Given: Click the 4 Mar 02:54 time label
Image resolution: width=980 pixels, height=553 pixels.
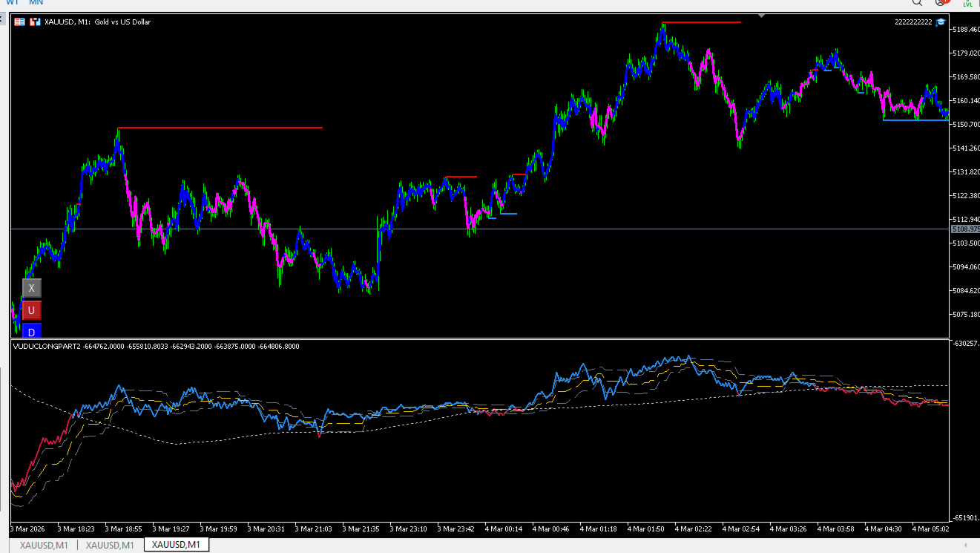Looking at the screenshot, I should coord(740,529).
